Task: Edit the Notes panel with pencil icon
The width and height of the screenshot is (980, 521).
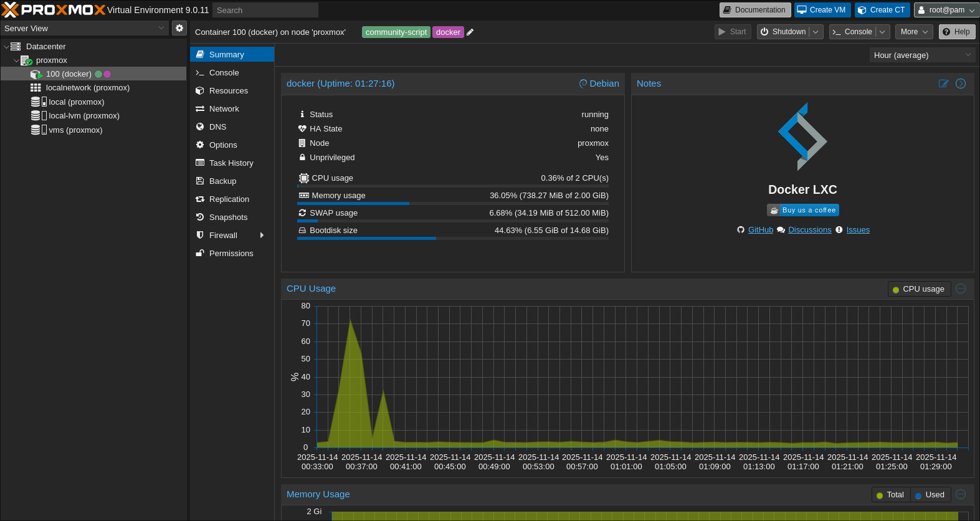Action: pyautogui.click(x=944, y=84)
